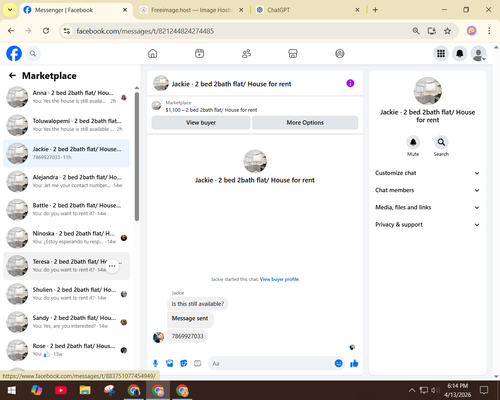Select Jackie conversation in list

click(67, 153)
